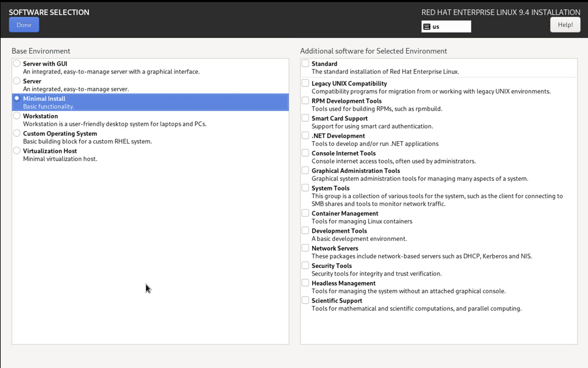Image resolution: width=588 pixels, height=368 pixels.
Task: Pick the Virtualization Host radio button
Action: click(17, 151)
